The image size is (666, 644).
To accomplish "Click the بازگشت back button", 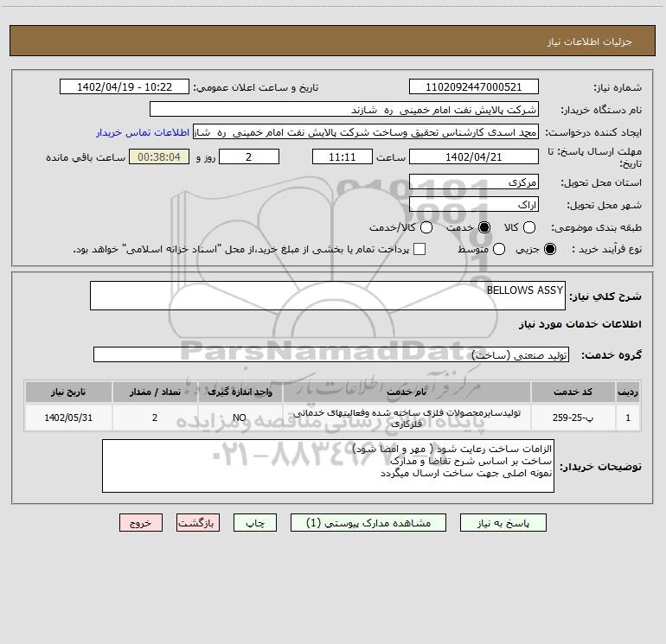I will pyautogui.click(x=198, y=523).
